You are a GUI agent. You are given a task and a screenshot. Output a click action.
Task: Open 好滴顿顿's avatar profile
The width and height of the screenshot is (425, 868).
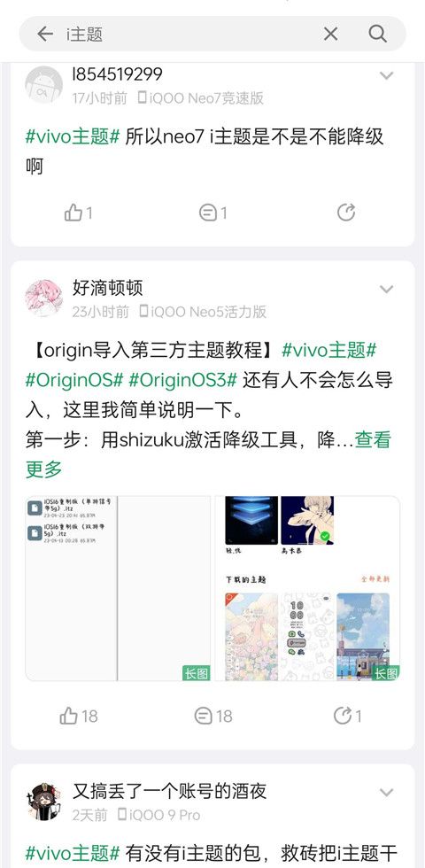coord(43,298)
